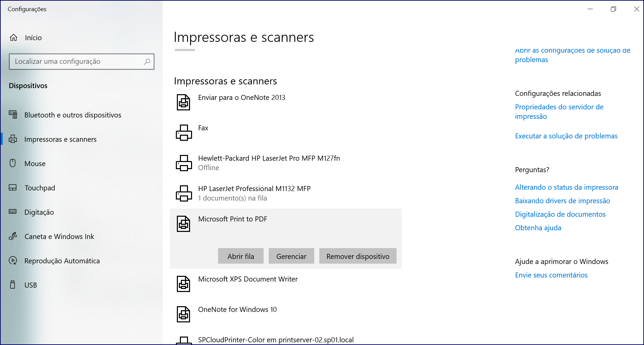Click the Impressoras e scanners sidebar icon
The height and width of the screenshot is (345, 644).
[x=13, y=139]
